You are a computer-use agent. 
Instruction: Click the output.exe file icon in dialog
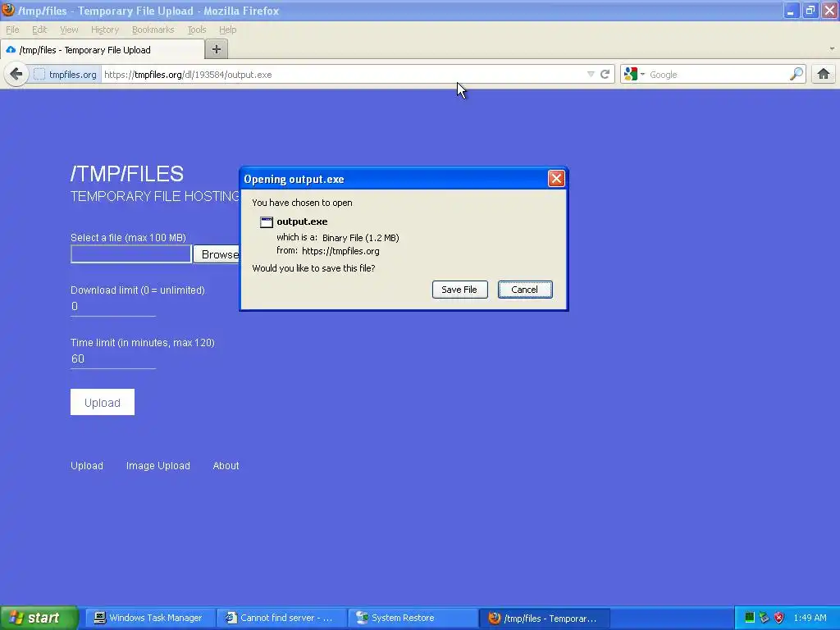(x=267, y=221)
